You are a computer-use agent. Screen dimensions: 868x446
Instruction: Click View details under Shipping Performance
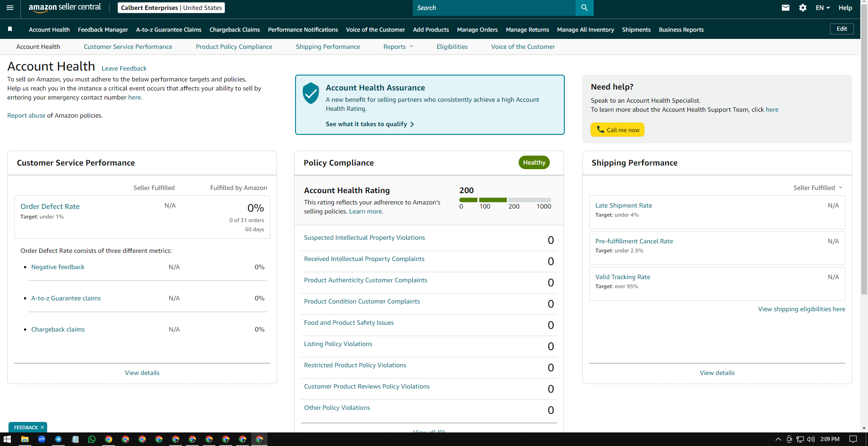click(717, 373)
